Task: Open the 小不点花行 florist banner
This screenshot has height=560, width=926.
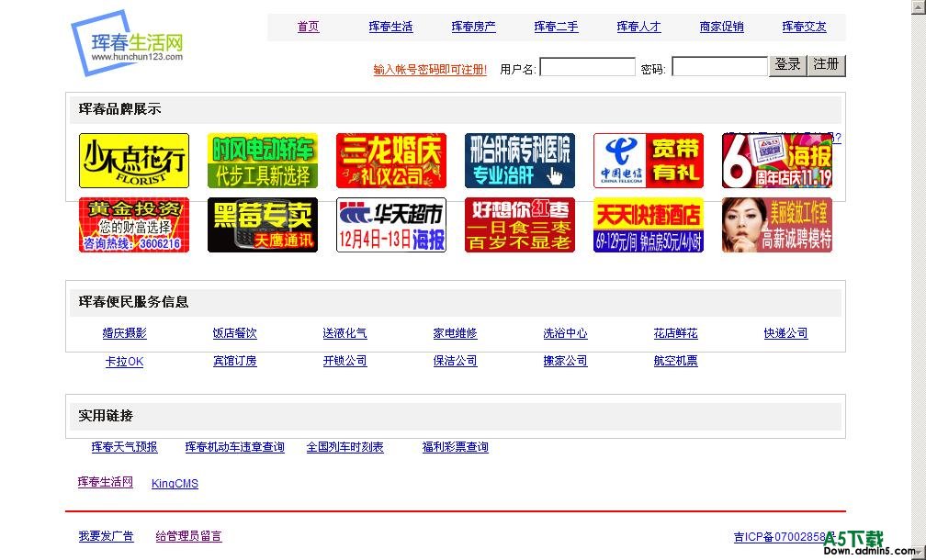Action: (x=134, y=161)
